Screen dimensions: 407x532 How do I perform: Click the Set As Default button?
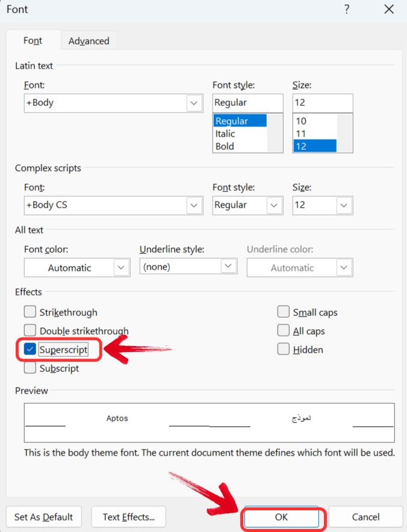(43, 517)
